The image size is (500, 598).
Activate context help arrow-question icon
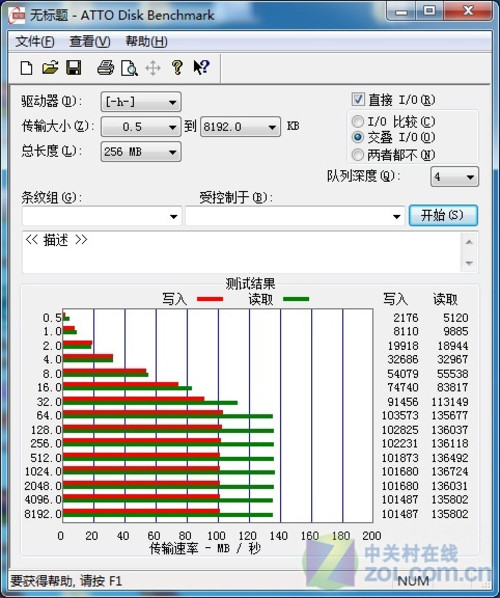(x=201, y=68)
